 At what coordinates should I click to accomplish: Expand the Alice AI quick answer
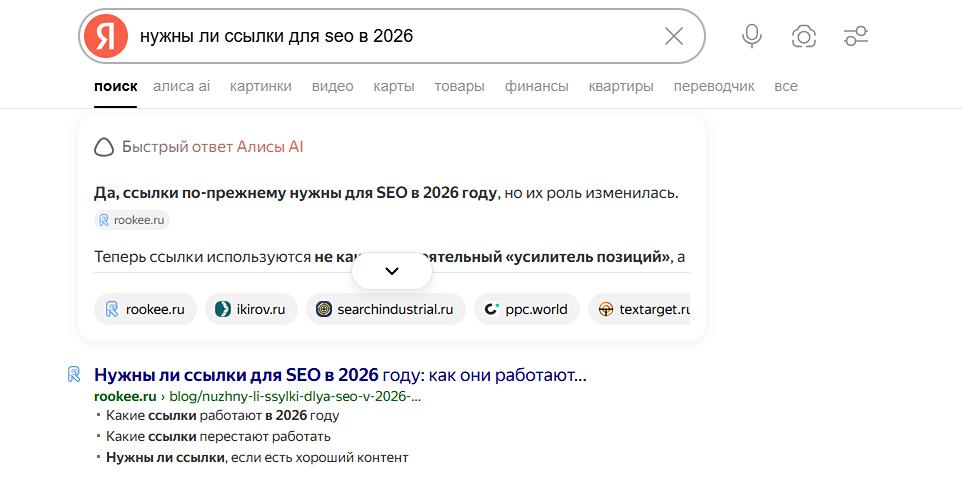pyautogui.click(x=392, y=271)
